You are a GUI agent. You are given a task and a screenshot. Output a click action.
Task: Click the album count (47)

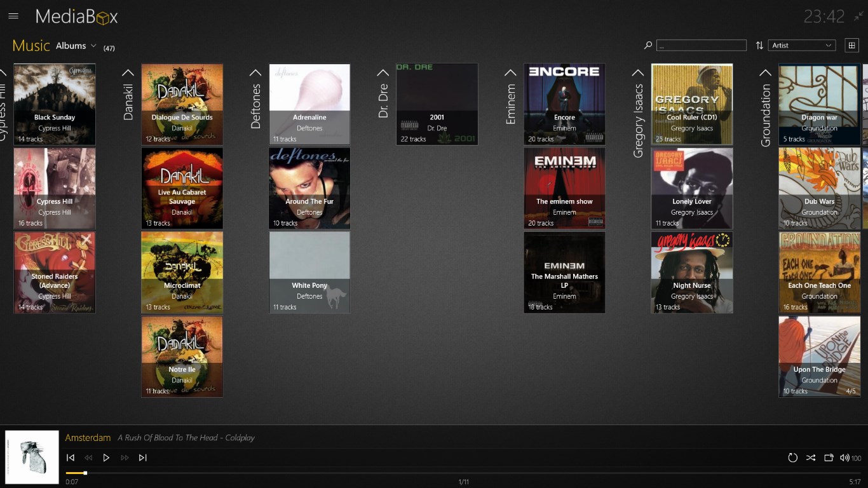coord(109,48)
